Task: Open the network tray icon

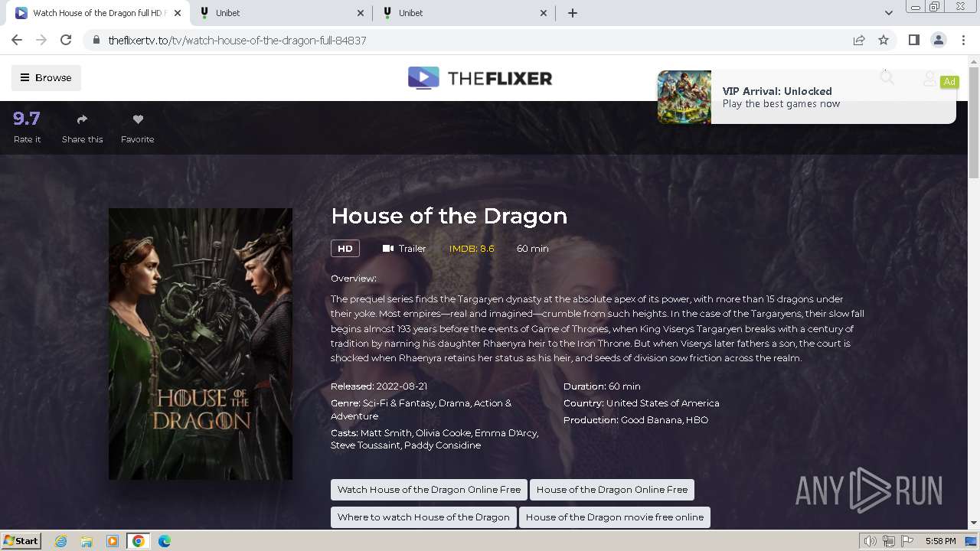Action: coord(889,541)
